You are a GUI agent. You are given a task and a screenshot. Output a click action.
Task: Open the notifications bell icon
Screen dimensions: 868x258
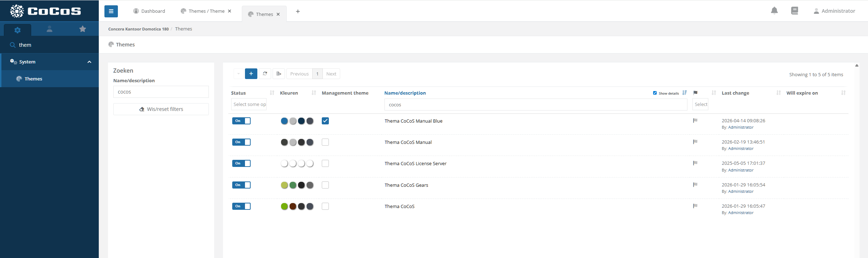coord(774,11)
